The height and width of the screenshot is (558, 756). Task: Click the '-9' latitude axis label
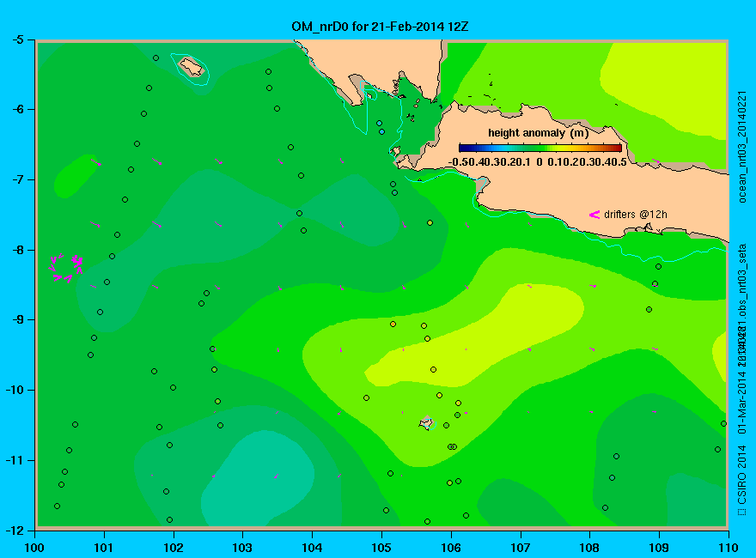[x=17, y=320]
